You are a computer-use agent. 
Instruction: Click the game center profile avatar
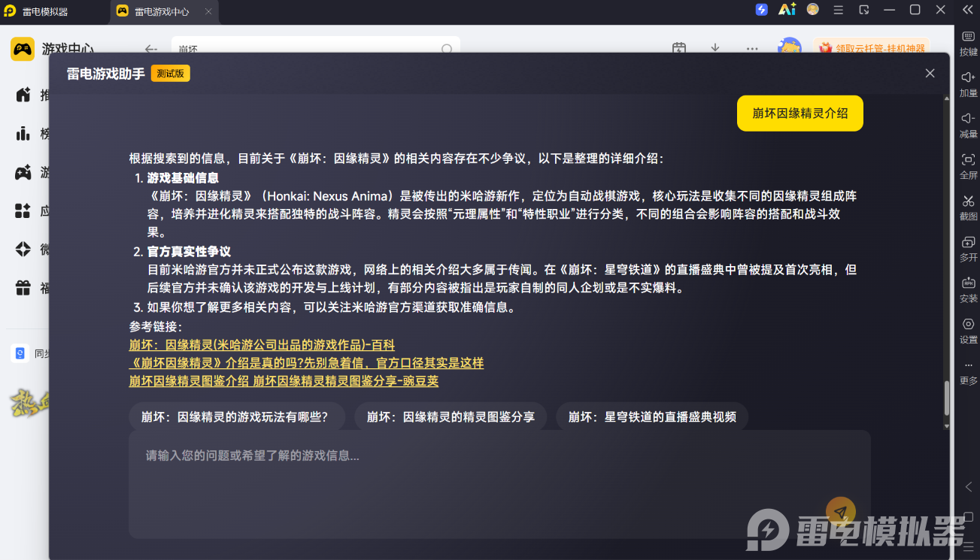tap(789, 45)
